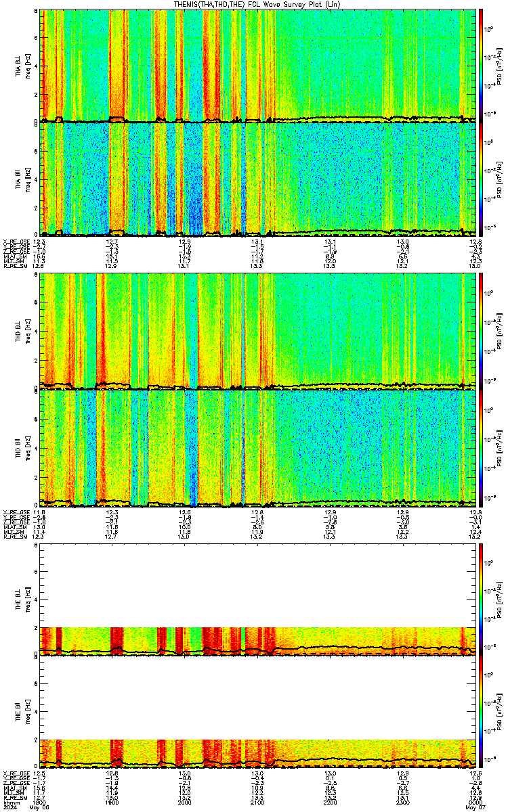Click the PSD [nT²/Hz] label beside the THA B-perpendicular color bar
This screenshot has width=508, height=812.
pyautogui.click(x=500, y=66)
